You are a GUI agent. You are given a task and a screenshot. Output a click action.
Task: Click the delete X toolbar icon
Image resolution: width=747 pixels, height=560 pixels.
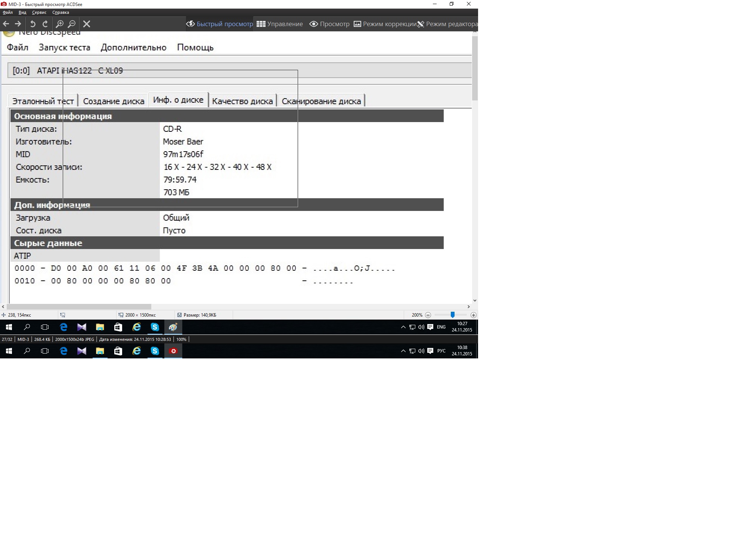coord(87,24)
